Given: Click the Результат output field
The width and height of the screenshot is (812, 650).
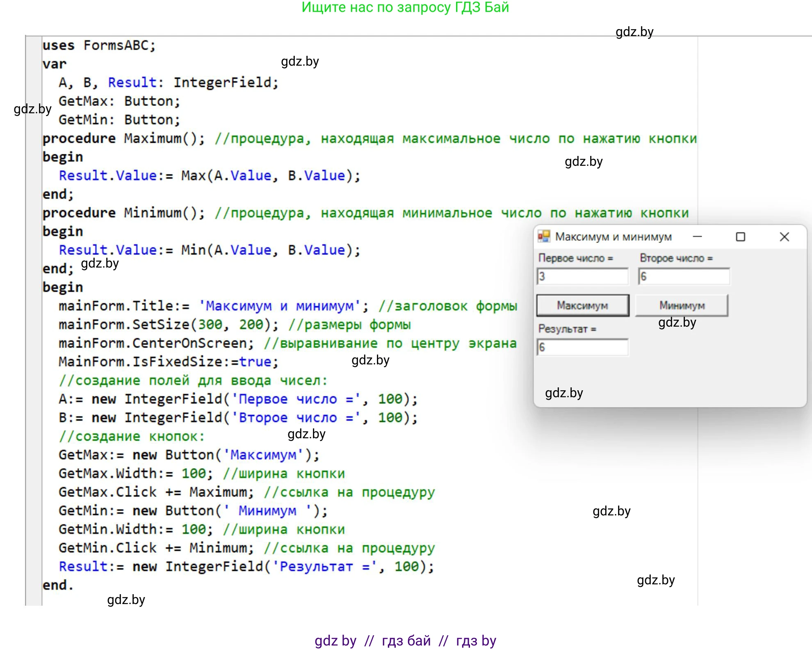Looking at the screenshot, I should 582,347.
